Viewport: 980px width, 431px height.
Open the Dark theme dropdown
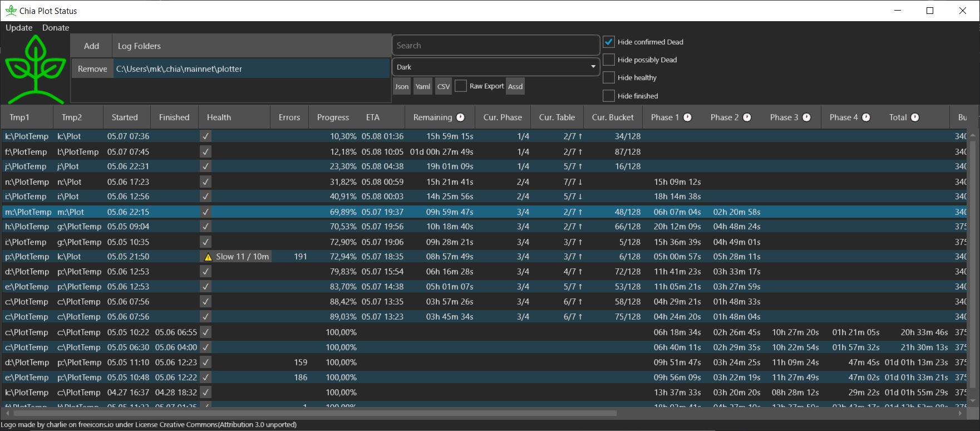(x=496, y=67)
